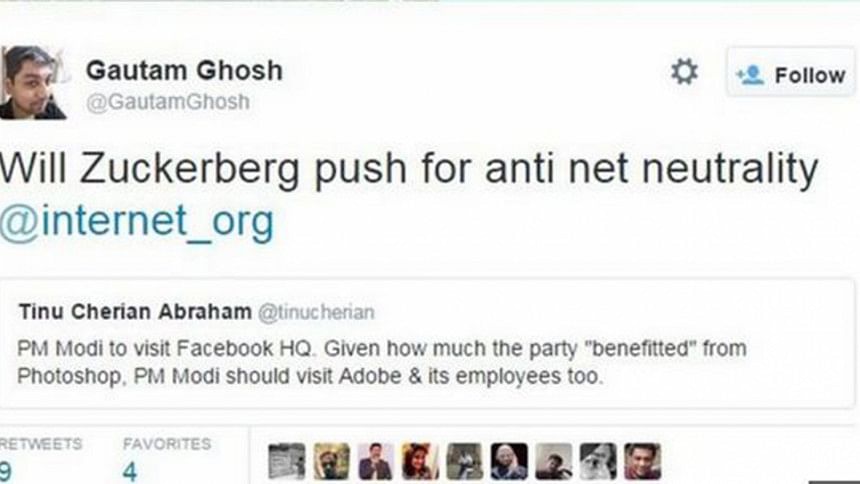The width and height of the screenshot is (860, 484).
Task: Open the gear settings menu on tweet
Action: (x=684, y=72)
